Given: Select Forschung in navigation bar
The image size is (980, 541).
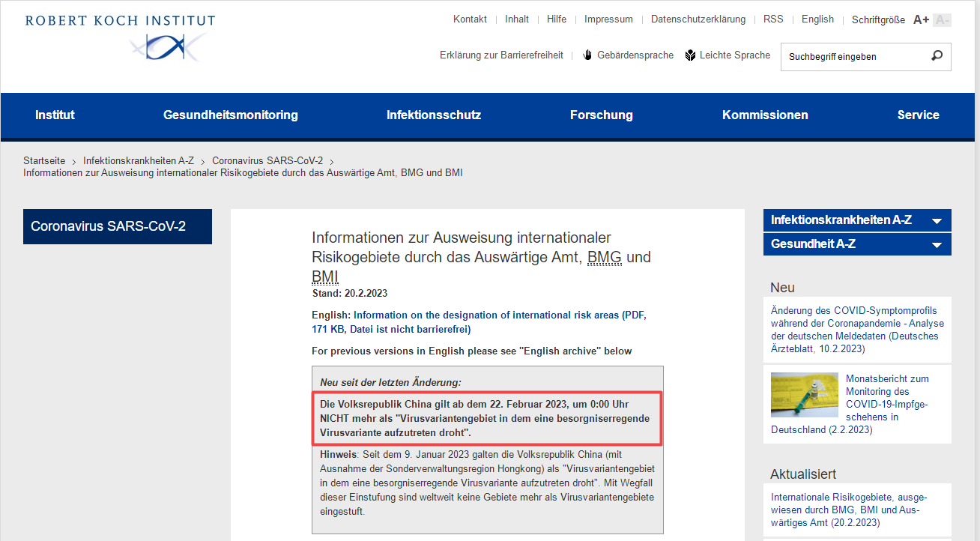Looking at the screenshot, I should coord(601,115).
